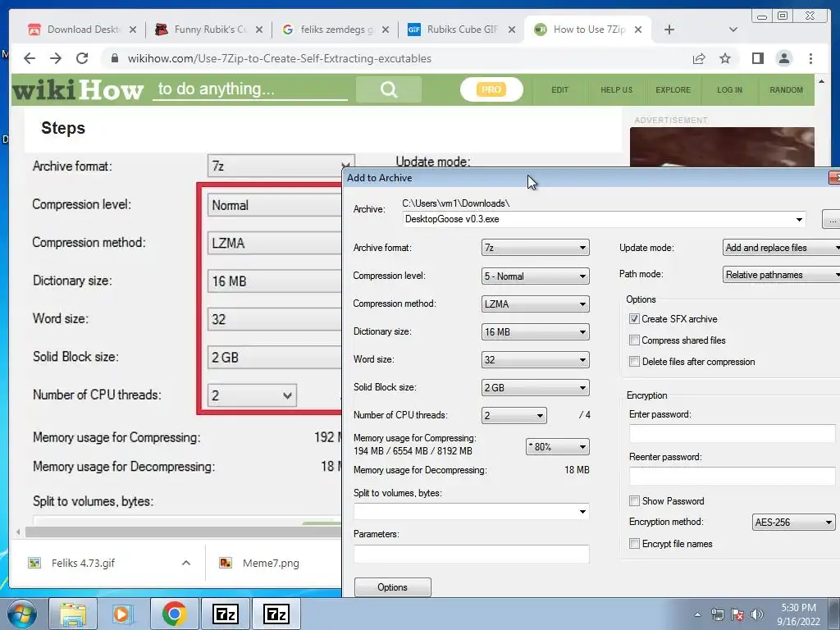Open Path mode Relative pathnames dropdown
This screenshot has height=630, width=840.
coord(781,275)
